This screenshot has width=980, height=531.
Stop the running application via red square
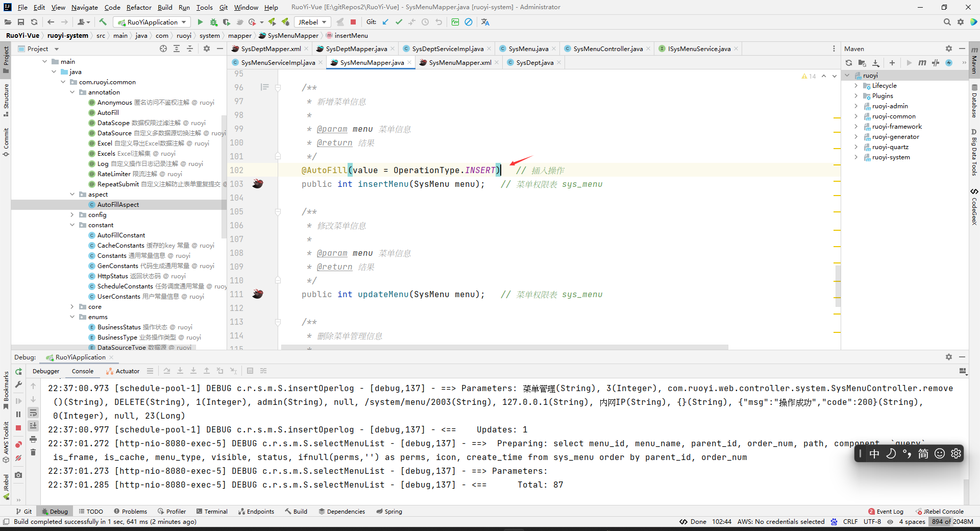pos(353,22)
